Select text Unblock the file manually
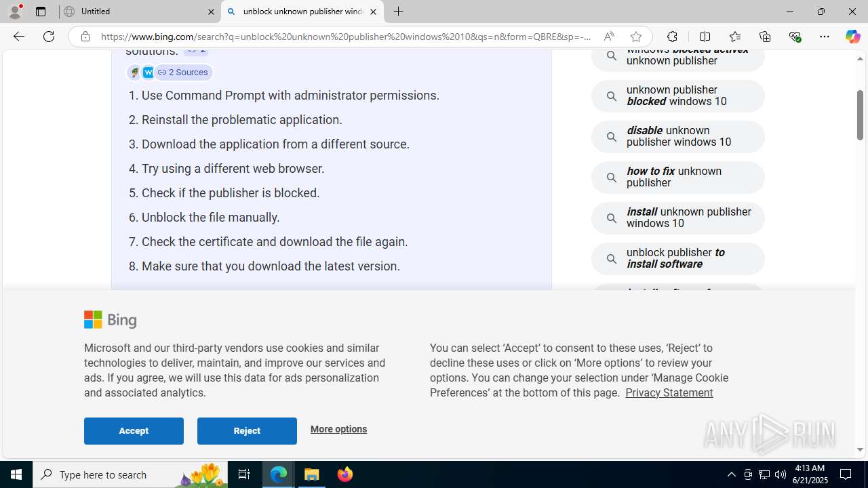Viewport: 868px width, 488px height. pyautogui.click(x=210, y=218)
